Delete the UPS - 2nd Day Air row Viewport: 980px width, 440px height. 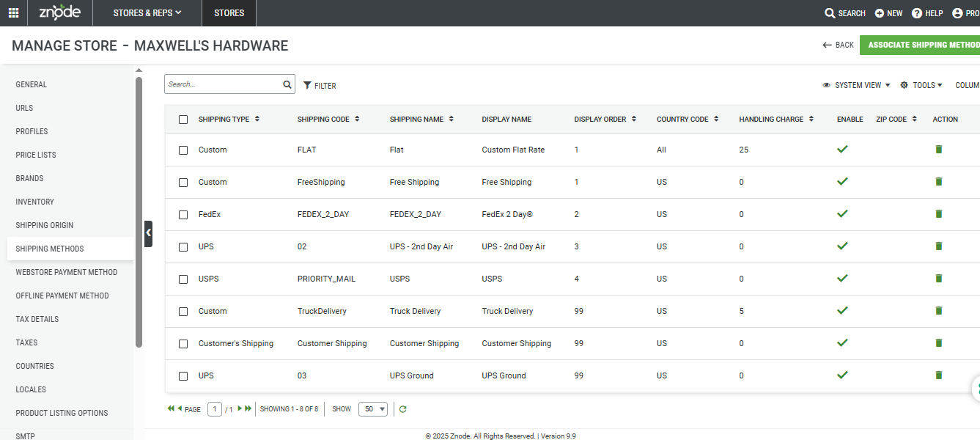939,246
